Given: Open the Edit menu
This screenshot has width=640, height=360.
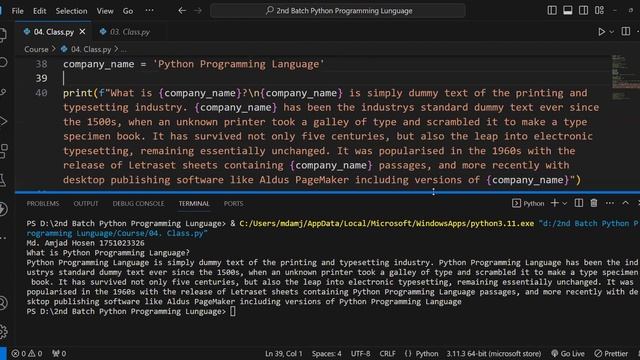Looking at the screenshot, I should point(40,11).
